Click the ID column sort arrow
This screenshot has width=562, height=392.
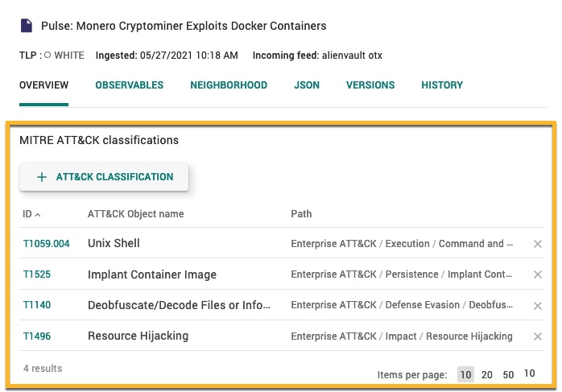(38, 215)
